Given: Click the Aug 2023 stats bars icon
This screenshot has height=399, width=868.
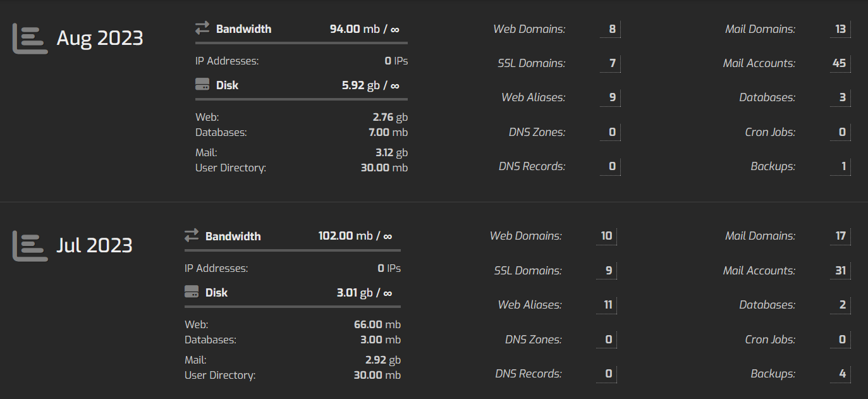Looking at the screenshot, I should tap(30, 39).
